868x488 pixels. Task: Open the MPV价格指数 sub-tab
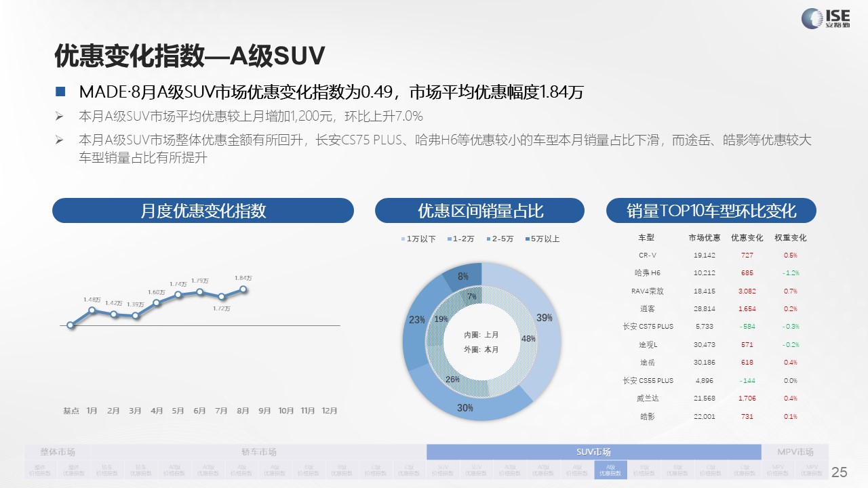tap(778, 469)
